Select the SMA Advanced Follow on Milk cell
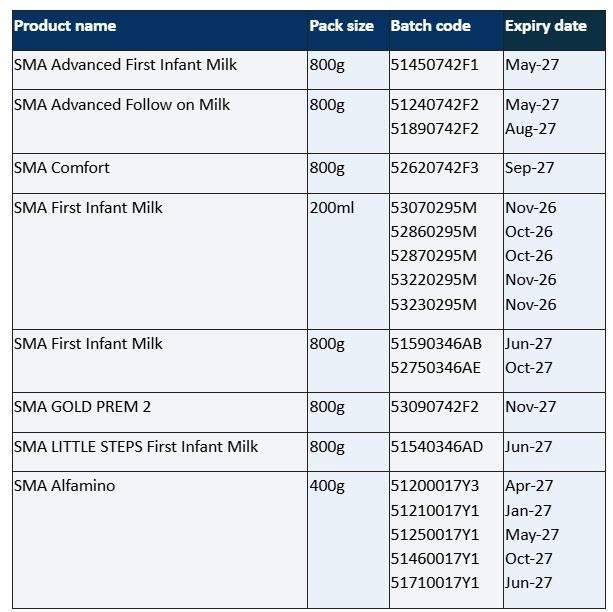The height and width of the screenshot is (612, 613). [x=122, y=105]
